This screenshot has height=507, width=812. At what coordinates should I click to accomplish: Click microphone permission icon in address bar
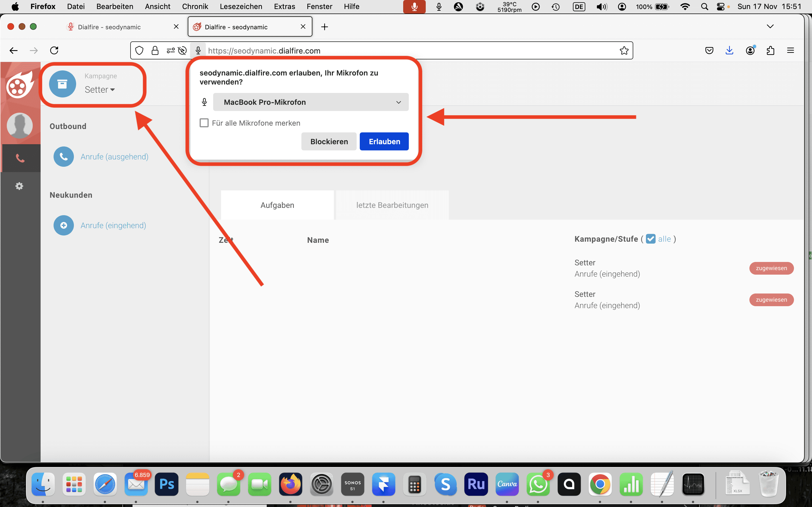tap(198, 51)
